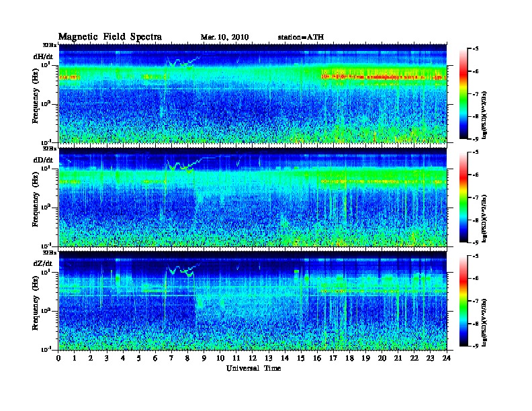Click hour label "18" on Universal Time axis
This screenshot has width=532, height=411.
tap(349, 358)
